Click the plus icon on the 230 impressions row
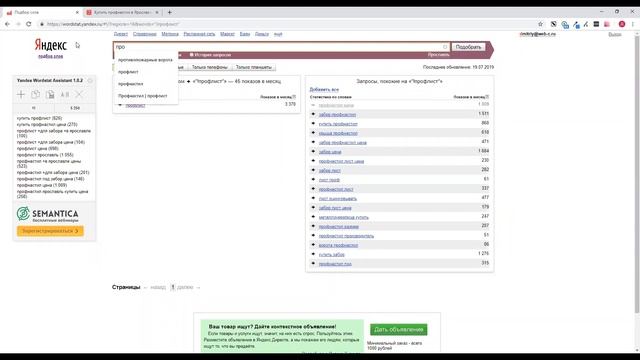This screenshot has height=360, width=640. (x=313, y=161)
